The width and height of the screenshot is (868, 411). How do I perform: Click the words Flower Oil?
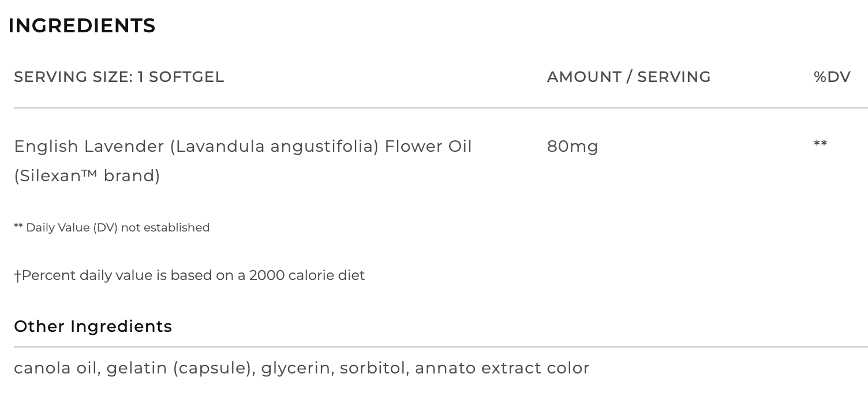tap(428, 147)
